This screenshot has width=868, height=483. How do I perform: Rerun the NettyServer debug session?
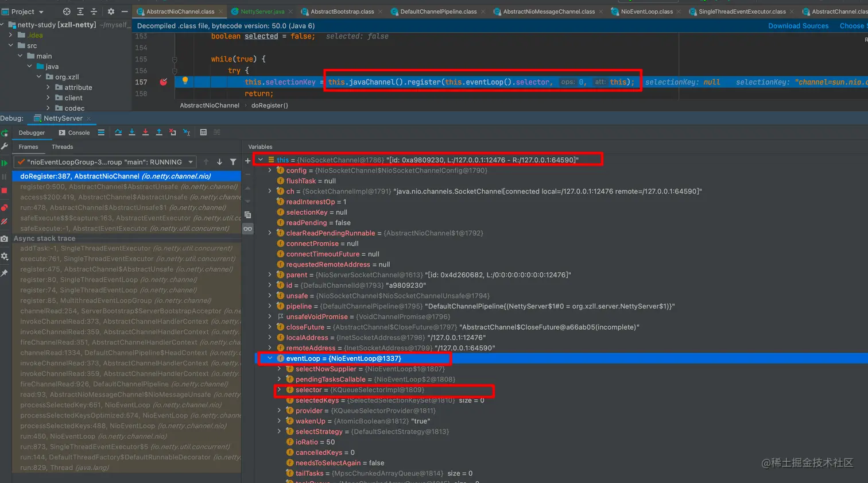tap(5, 133)
